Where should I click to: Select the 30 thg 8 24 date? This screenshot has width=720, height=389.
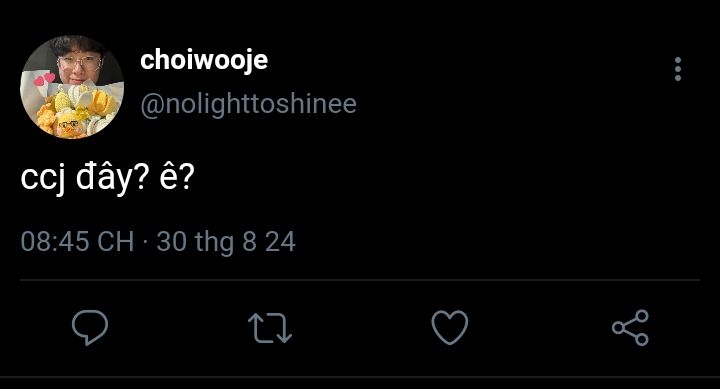pyautogui.click(x=226, y=242)
